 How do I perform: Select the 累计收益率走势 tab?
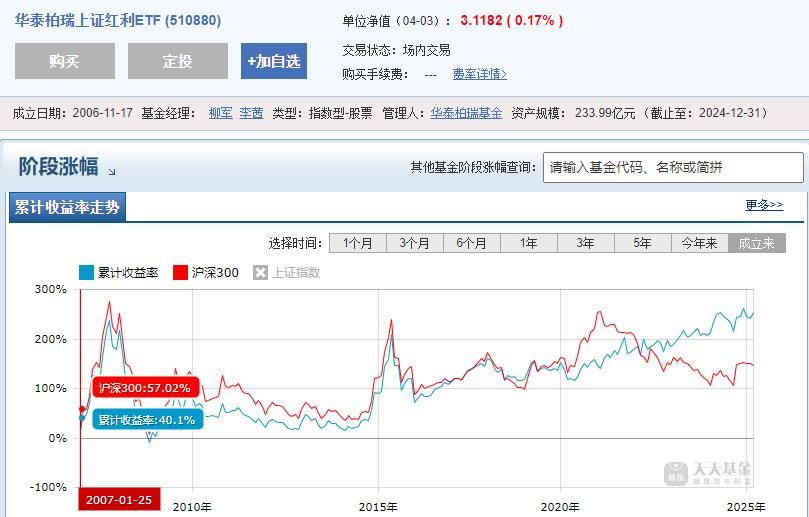coord(67,207)
